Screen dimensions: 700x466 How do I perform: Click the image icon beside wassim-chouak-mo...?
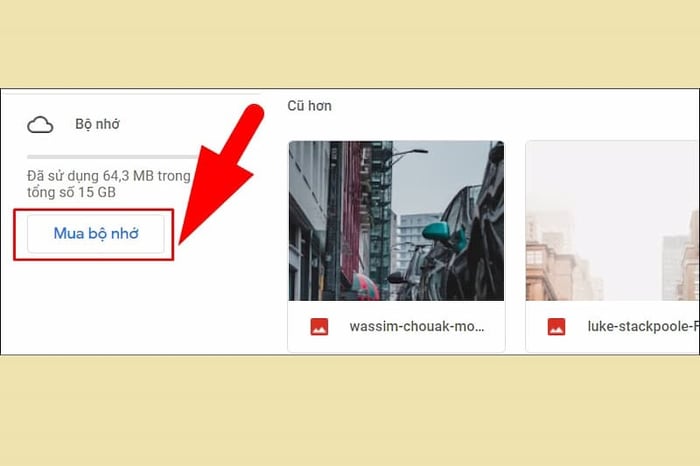319,327
